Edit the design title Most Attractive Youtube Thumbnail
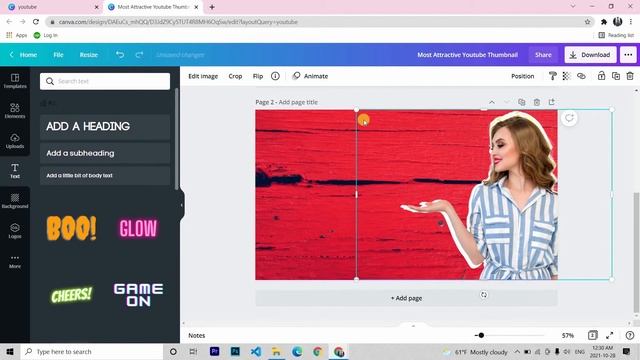Viewport: 640px width, 360px height. 467,55
